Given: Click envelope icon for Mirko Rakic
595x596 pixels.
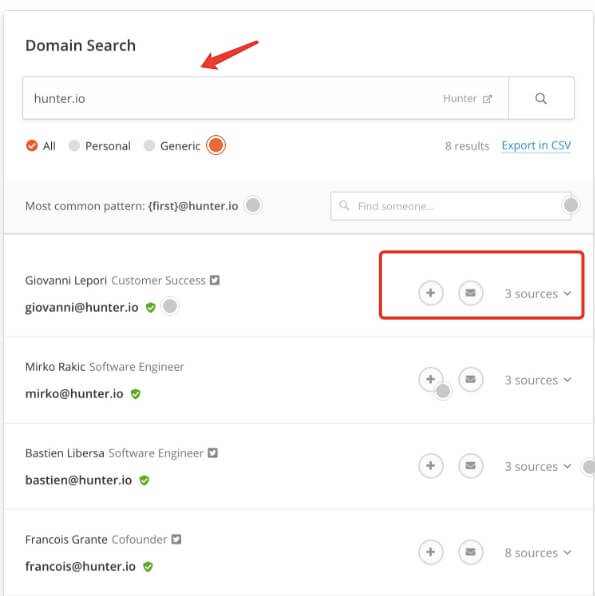Looking at the screenshot, I should (471, 379).
